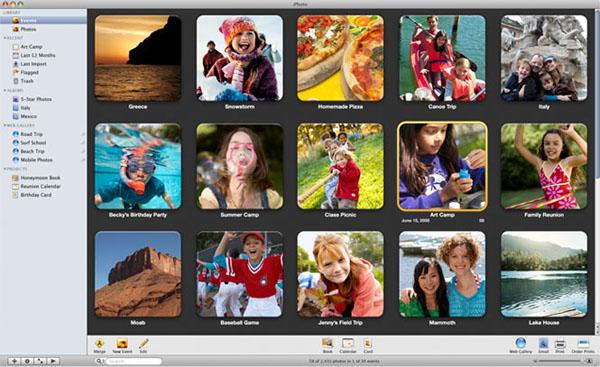Collapse the Albums sidebar section

[5, 90]
